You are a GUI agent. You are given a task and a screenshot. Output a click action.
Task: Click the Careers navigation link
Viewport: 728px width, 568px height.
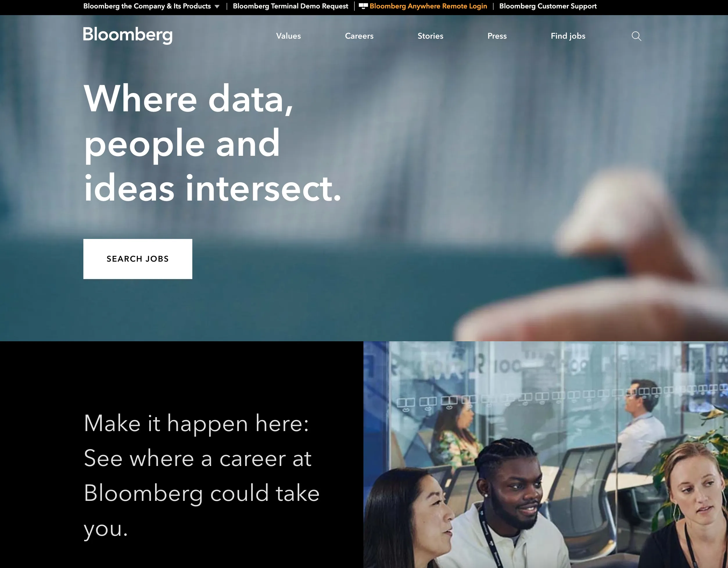point(359,36)
